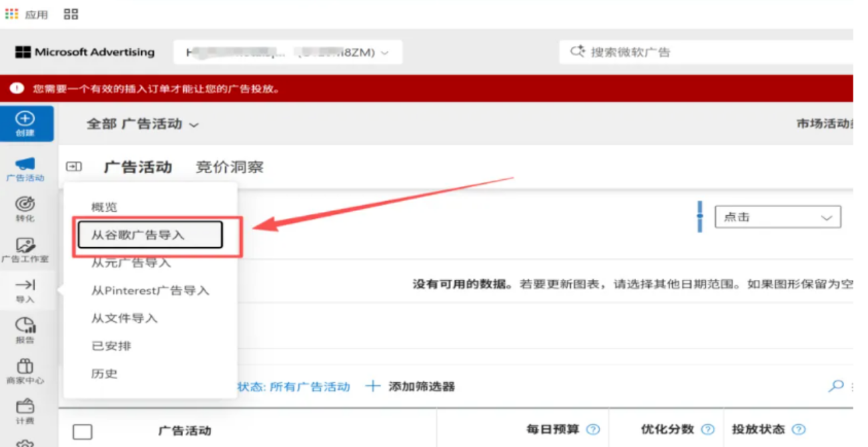Select 概览 in the import menu
This screenshot has width=868, height=447.
105,207
